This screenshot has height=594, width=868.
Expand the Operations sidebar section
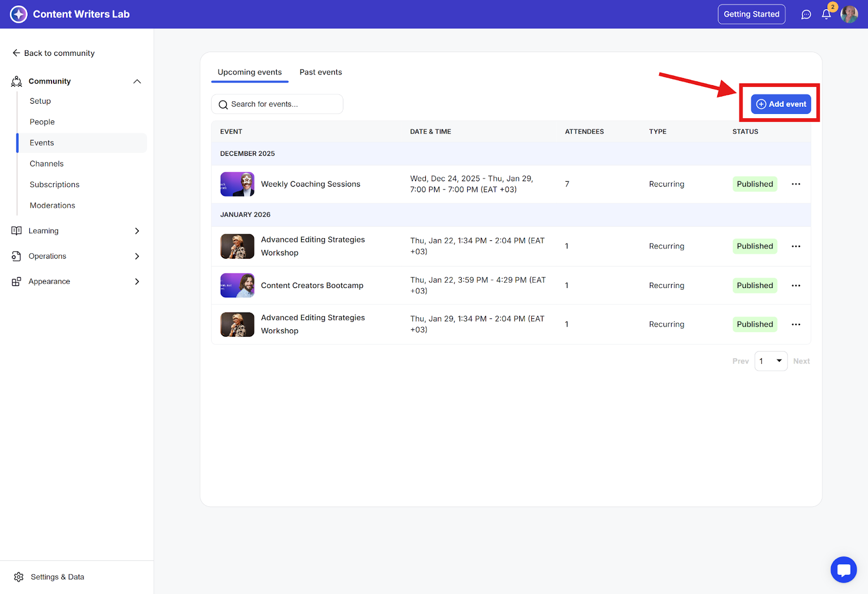point(137,256)
